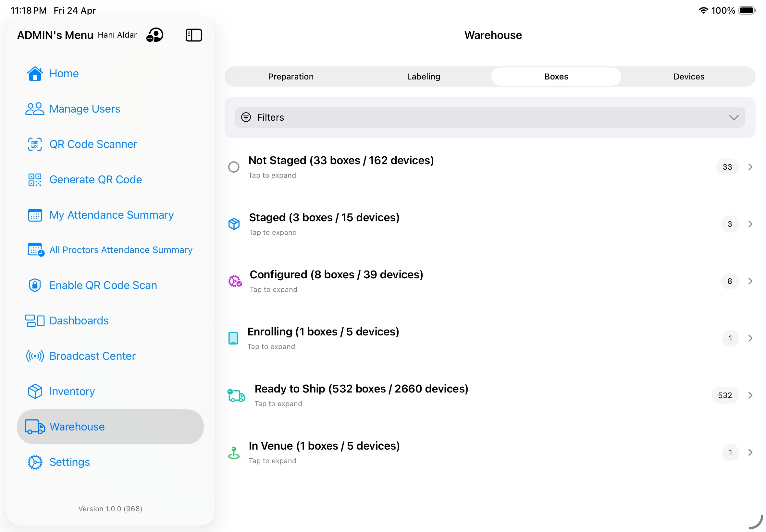Expand the Filters dropdown
This screenshot has height=532, width=766.
click(x=733, y=117)
